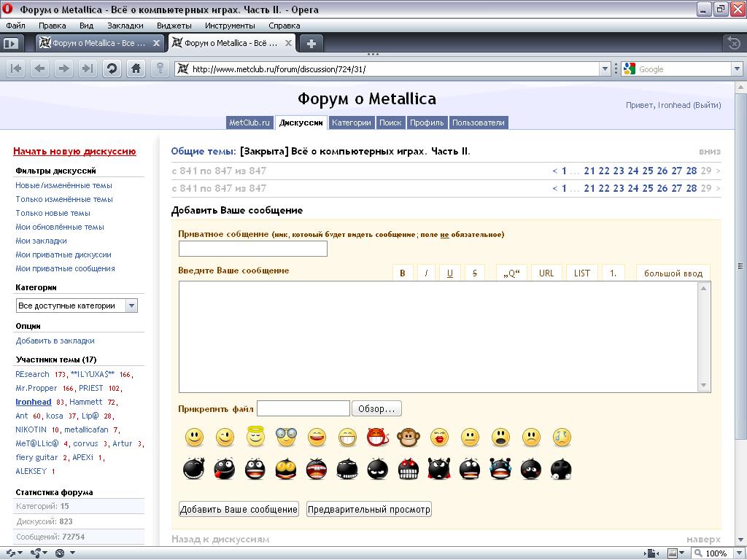This screenshot has height=560, width=747.
Task: Insert the red devil emoticon
Action: (x=378, y=437)
